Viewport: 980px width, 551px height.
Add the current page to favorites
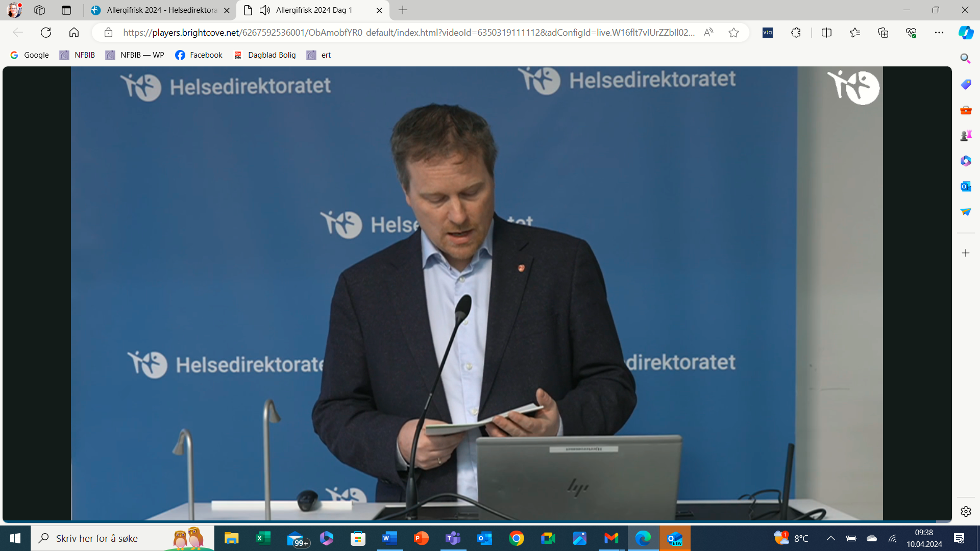click(734, 33)
